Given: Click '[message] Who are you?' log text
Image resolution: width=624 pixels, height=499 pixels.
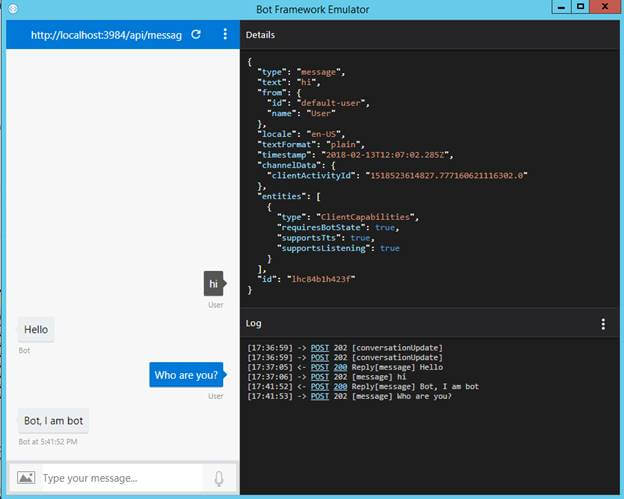Looking at the screenshot, I should click(x=402, y=396).
